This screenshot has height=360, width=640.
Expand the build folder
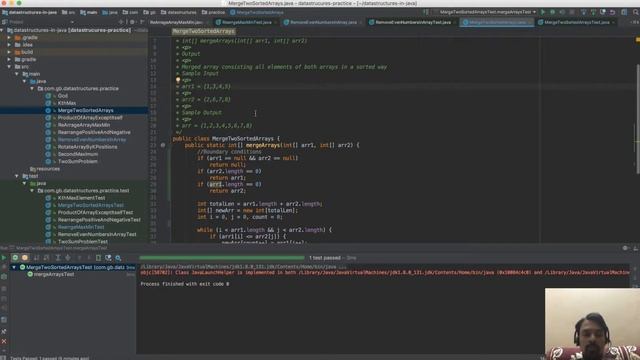(x=9, y=52)
